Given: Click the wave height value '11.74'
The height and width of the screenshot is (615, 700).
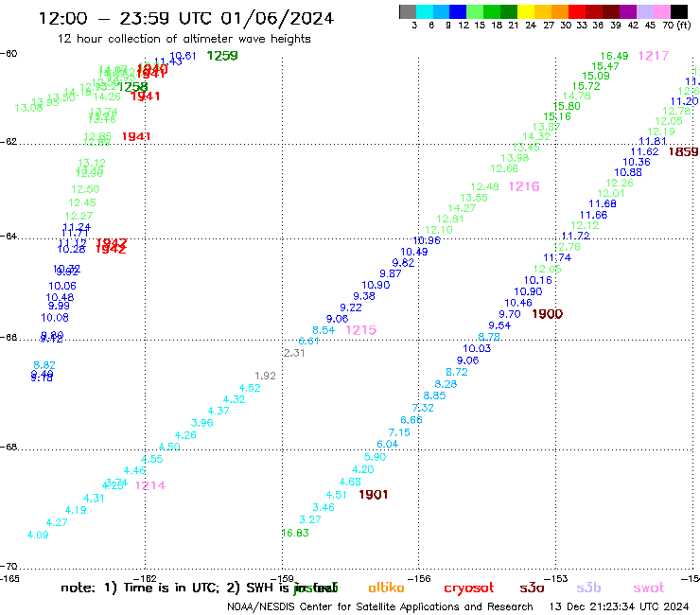Looking at the screenshot, I should tap(557, 257).
